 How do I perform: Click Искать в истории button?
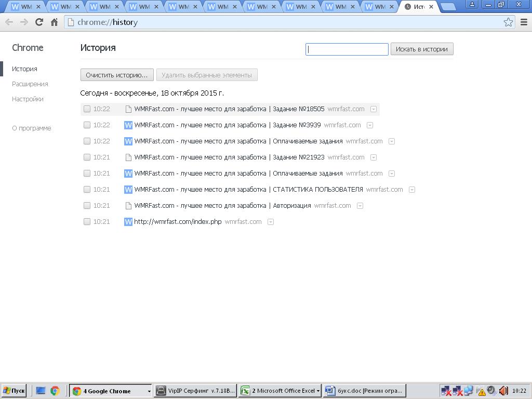422,49
